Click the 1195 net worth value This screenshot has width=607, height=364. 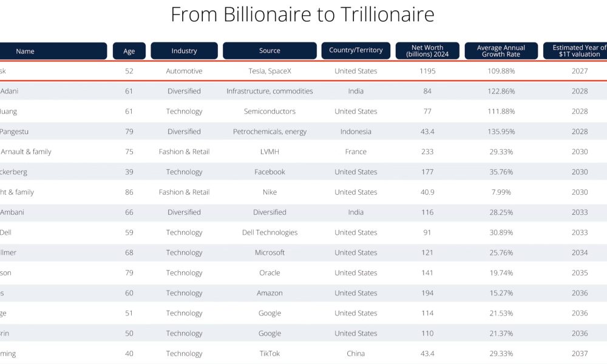tap(427, 71)
